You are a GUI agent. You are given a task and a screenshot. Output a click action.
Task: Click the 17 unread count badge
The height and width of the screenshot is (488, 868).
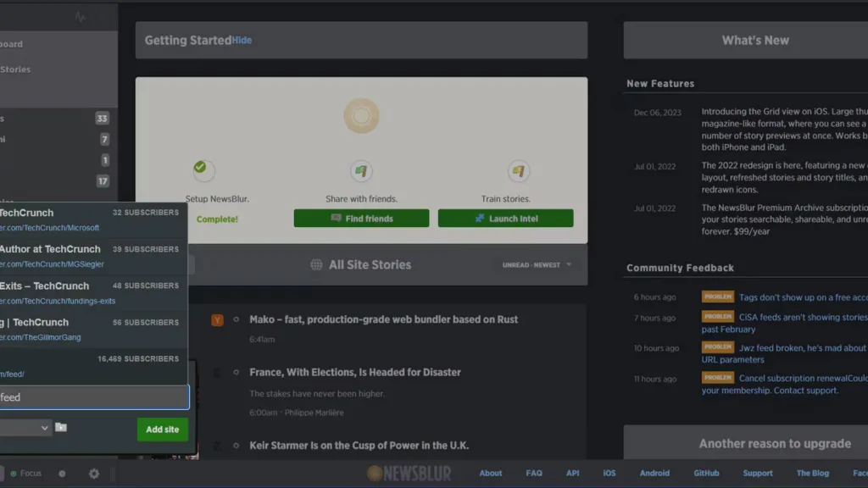pos(103,181)
